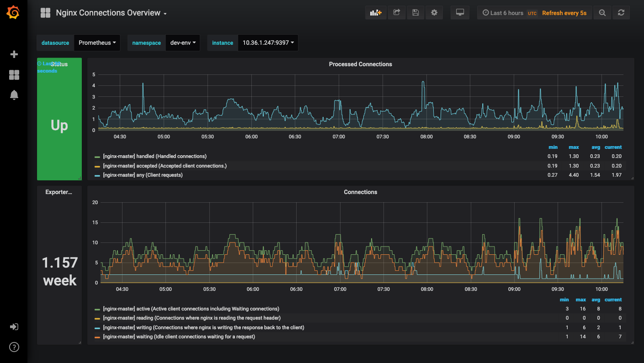Click the Add panel icon

pyautogui.click(x=376, y=13)
